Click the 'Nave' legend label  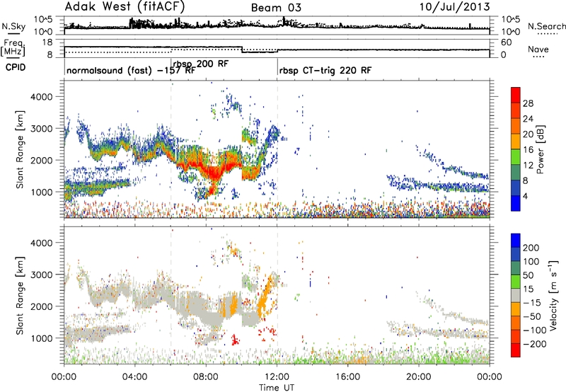[538, 49]
